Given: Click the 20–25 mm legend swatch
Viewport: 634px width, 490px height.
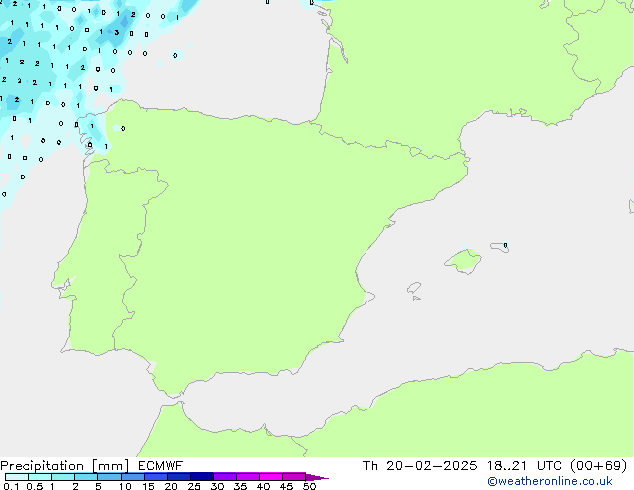Looking at the screenshot, I should (179, 477).
